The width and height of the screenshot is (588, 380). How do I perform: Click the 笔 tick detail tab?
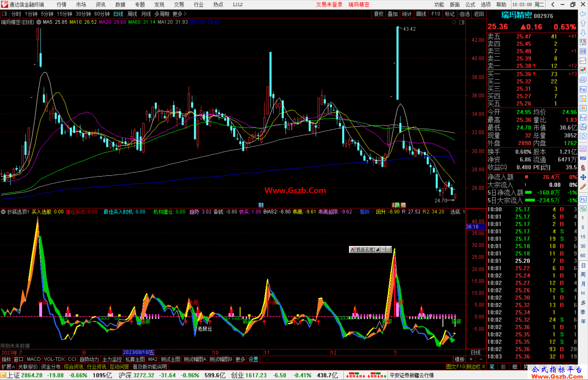tap(492, 367)
